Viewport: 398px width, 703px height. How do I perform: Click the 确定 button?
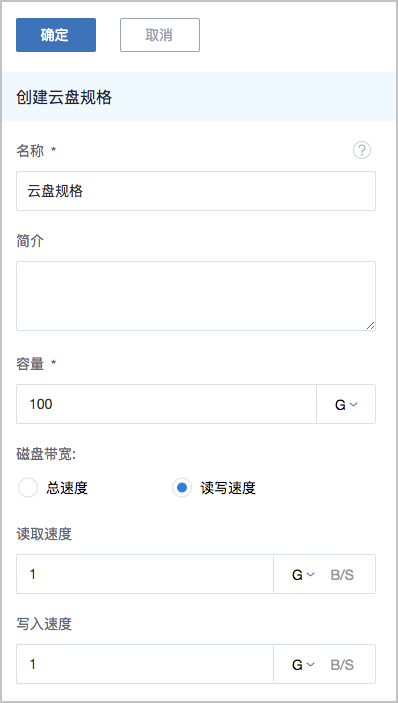point(56,35)
